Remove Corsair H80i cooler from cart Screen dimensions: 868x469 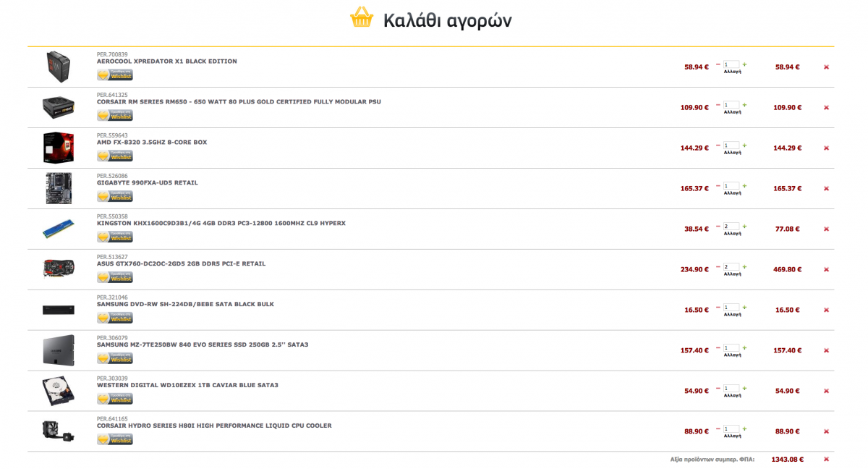(x=826, y=432)
